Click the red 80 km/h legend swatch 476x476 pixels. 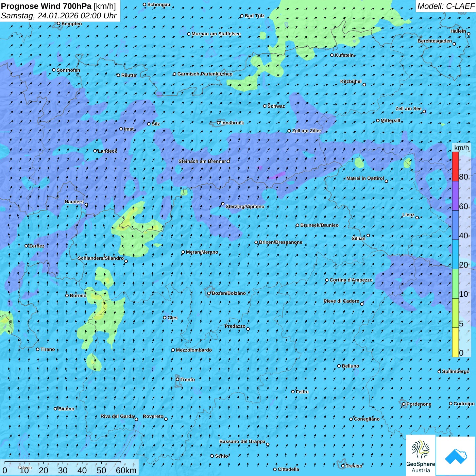tap(455, 166)
